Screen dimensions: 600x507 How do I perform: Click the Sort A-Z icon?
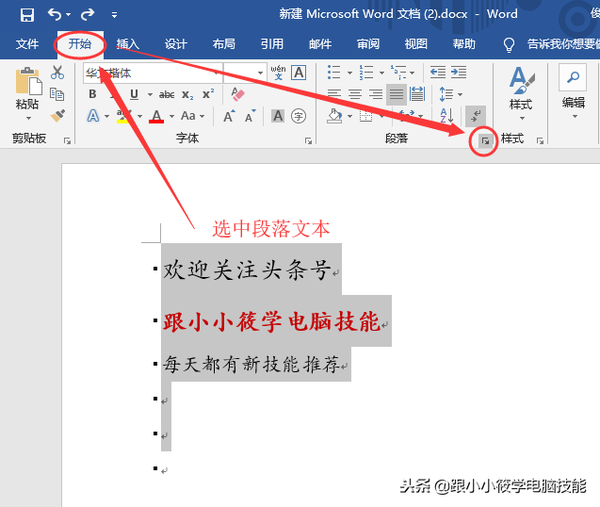[447, 116]
